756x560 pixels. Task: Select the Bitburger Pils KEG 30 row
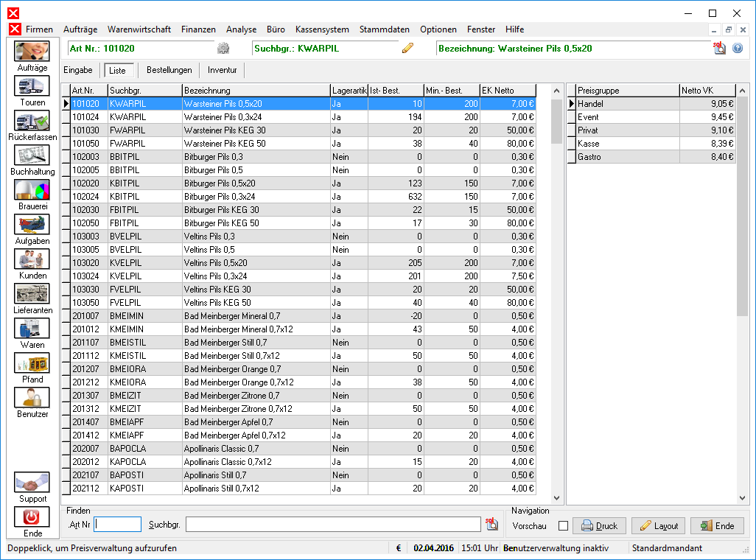[x=299, y=210]
